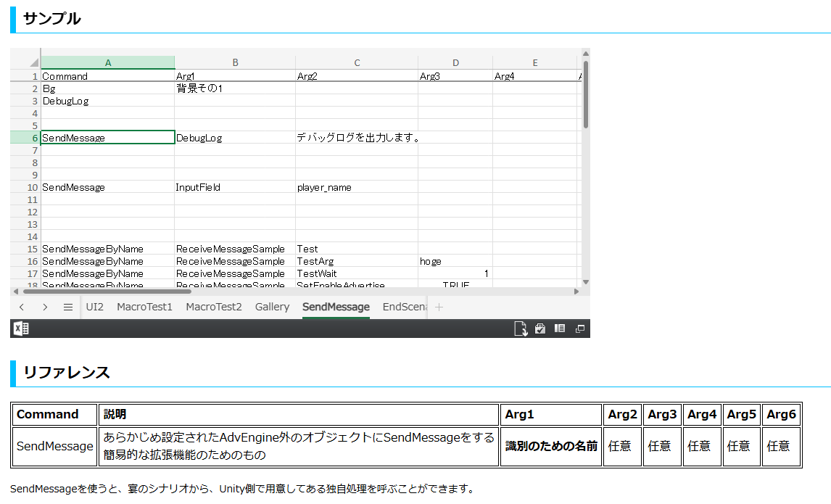Go to previous sheet with left chevron
This screenshot has height=504, width=831.
point(22,307)
